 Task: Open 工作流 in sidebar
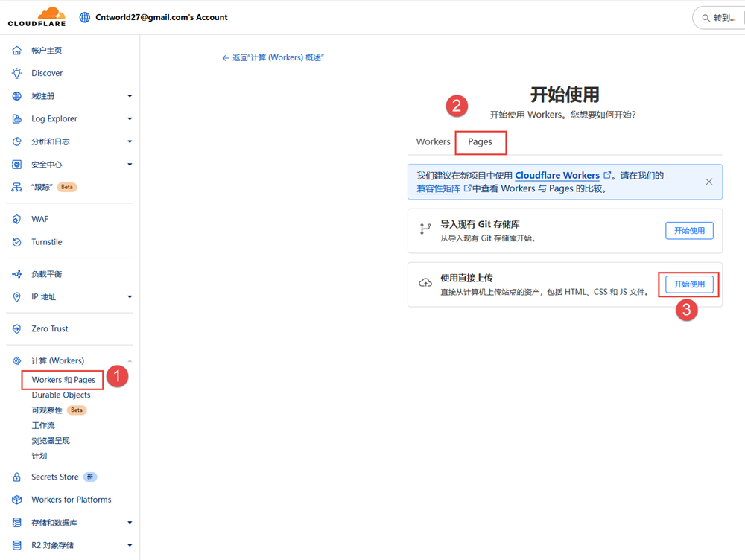[43, 425]
